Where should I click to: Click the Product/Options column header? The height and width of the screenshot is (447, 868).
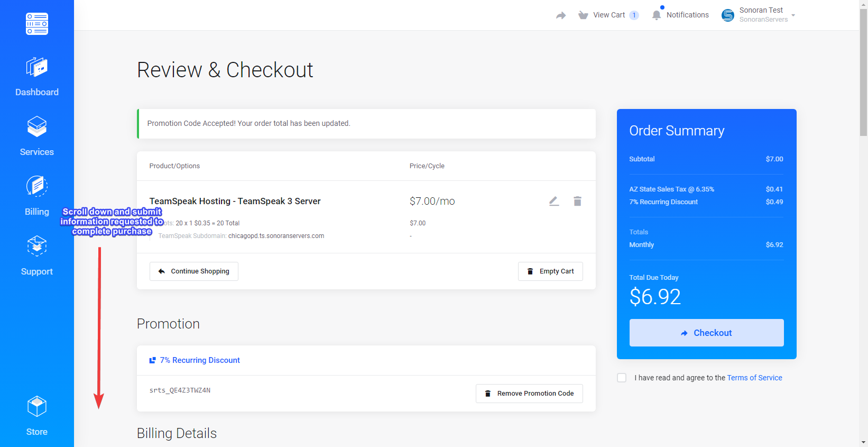(x=174, y=166)
